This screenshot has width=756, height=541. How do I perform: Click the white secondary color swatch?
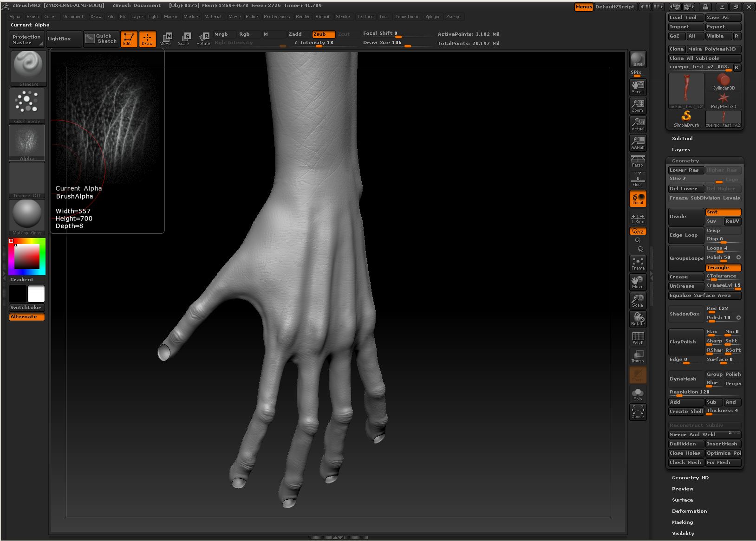coord(36,294)
